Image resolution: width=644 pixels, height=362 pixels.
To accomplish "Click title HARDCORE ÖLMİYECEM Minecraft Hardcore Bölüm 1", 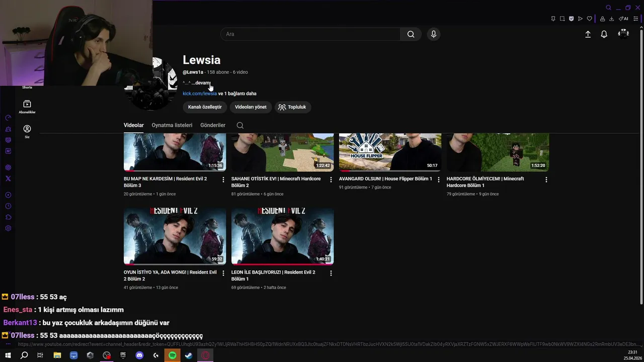I will (485, 182).
